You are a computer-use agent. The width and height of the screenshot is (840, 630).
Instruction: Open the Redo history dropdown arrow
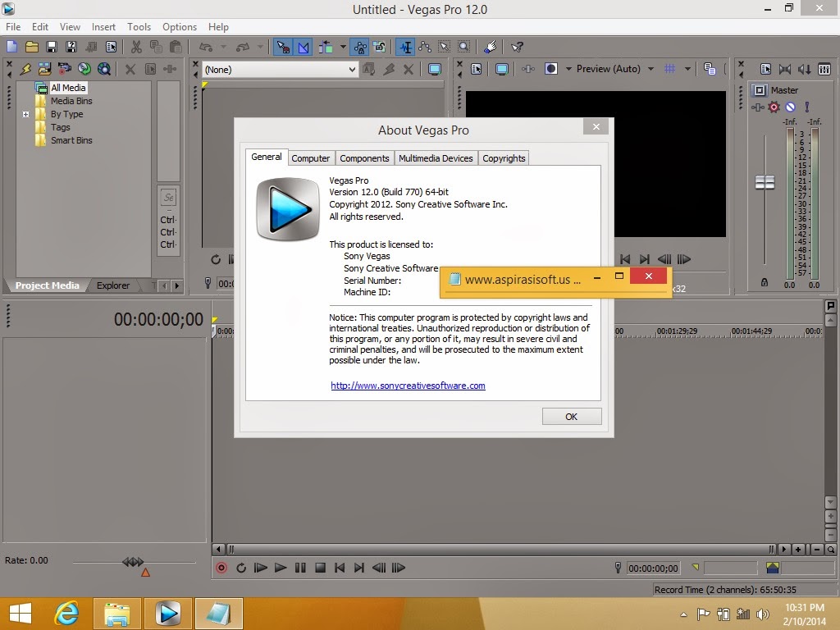click(x=260, y=47)
